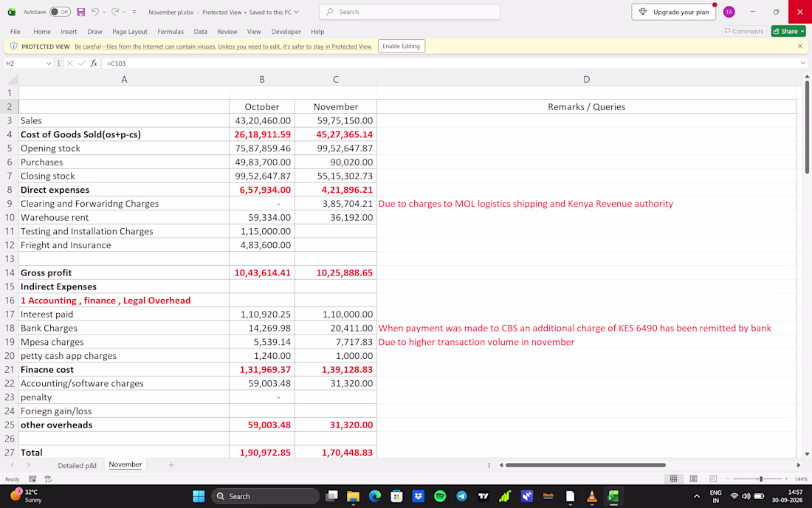Viewport: 812px width, 508px height.
Task: Click the vertical scrollbar down arrow
Action: [x=807, y=453]
